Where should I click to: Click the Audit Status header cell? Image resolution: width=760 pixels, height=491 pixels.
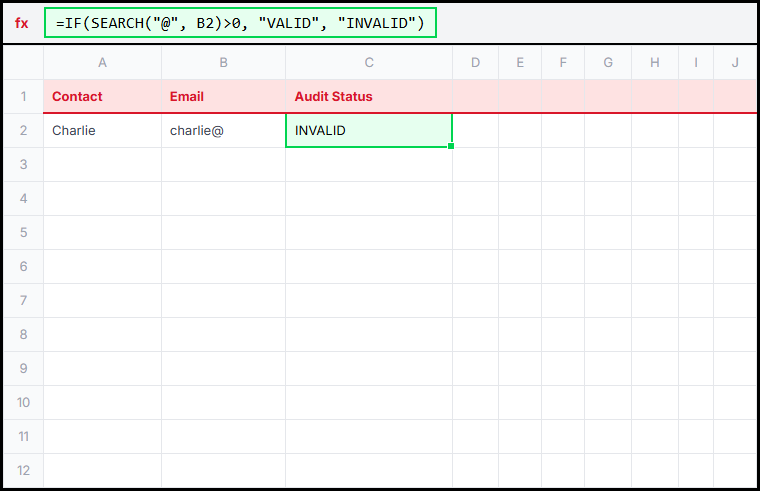[x=368, y=97]
